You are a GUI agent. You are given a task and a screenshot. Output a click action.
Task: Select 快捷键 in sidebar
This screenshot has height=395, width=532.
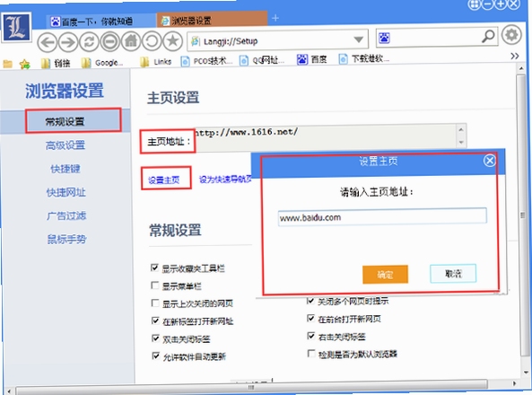[65, 169]
